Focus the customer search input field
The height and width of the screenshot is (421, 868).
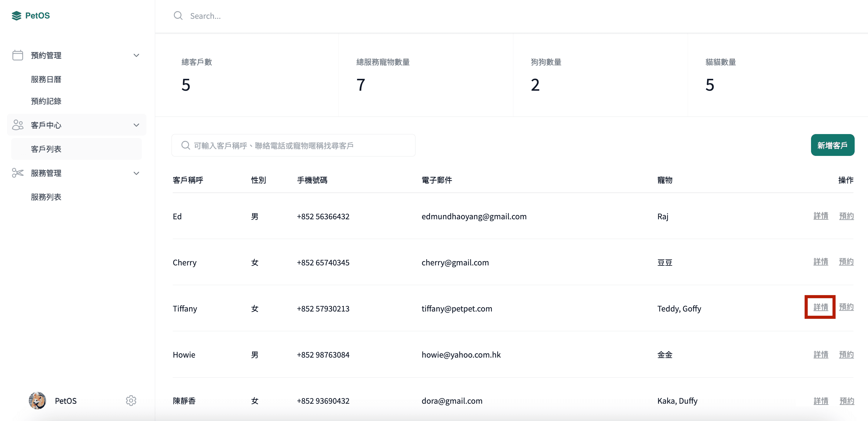coord(293,145)
